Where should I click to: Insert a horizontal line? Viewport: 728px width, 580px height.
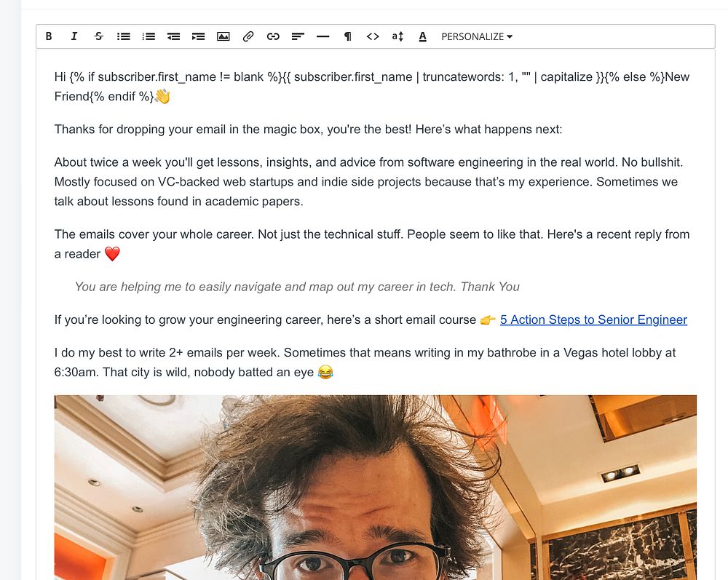coord(323,36)
